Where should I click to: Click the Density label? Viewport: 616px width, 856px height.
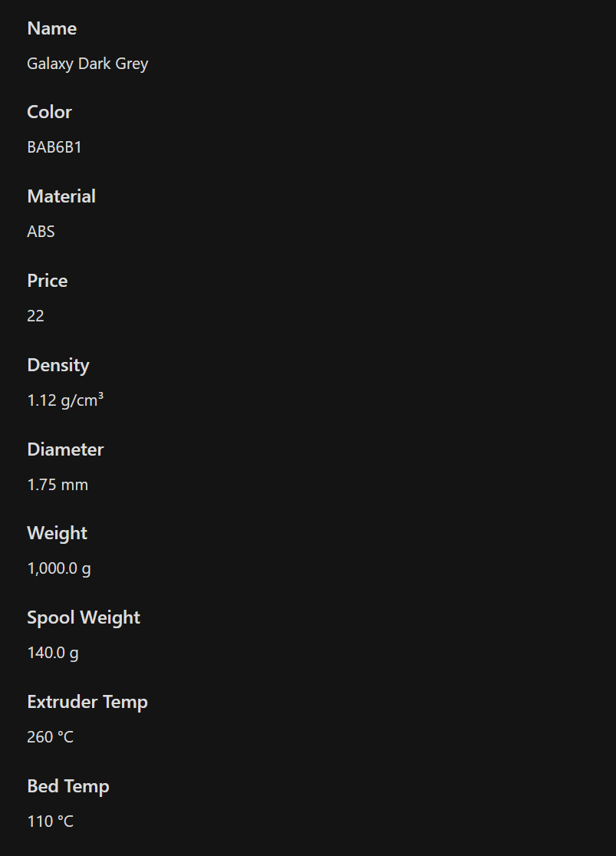58,366
